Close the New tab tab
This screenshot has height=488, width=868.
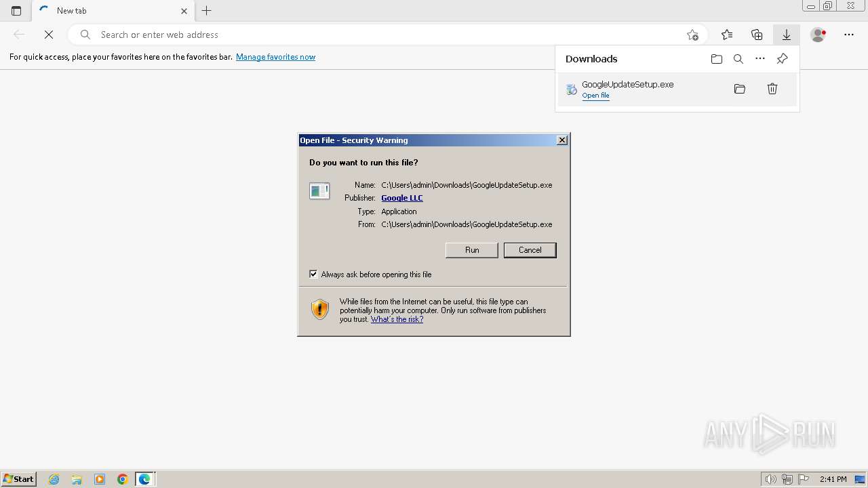184,11
